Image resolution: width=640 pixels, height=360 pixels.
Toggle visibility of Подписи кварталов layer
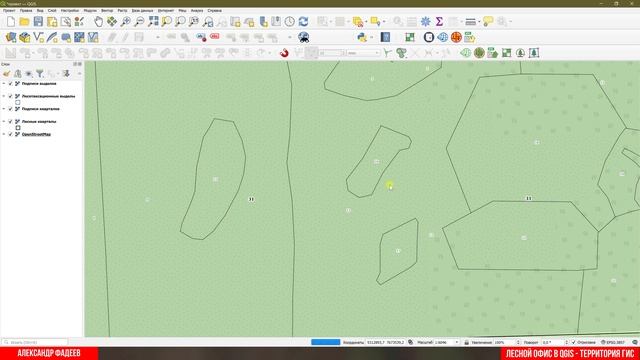point(11,109)
